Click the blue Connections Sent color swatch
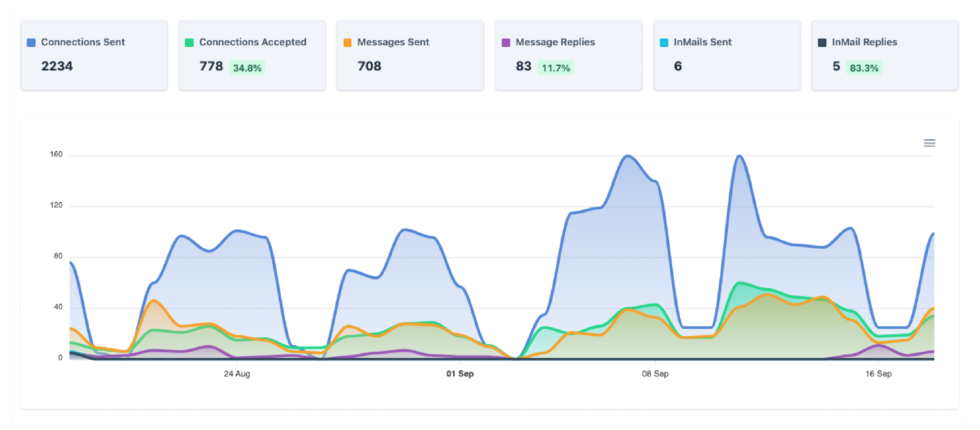 point(31,43)
